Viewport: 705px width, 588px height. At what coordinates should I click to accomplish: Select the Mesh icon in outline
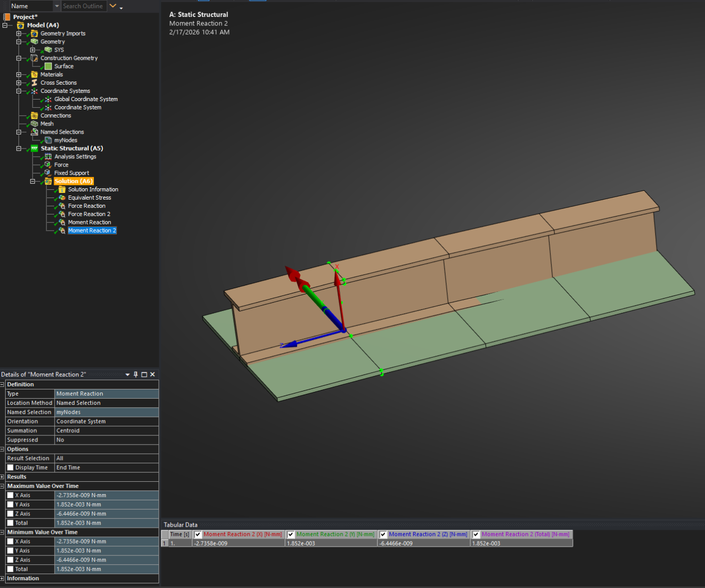pos(35,124)
